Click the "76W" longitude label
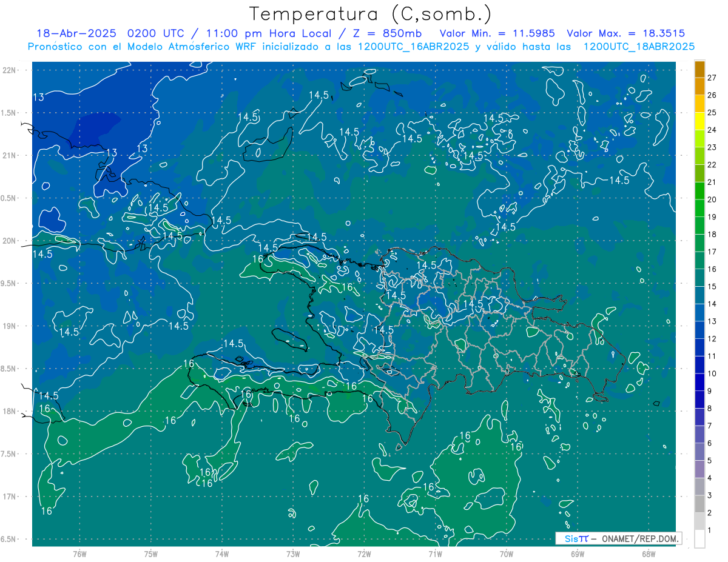The height and width of the screenshot is (562, 728). click(79, 554)
